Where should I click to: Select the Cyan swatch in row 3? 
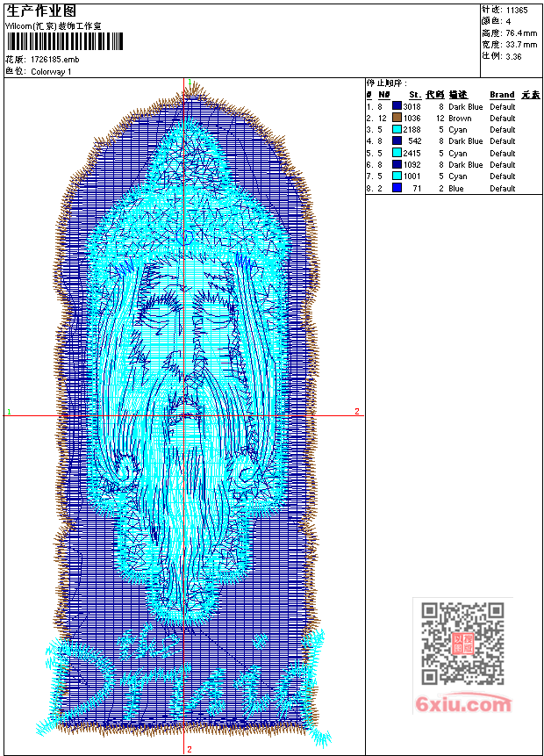pos(397,129)
